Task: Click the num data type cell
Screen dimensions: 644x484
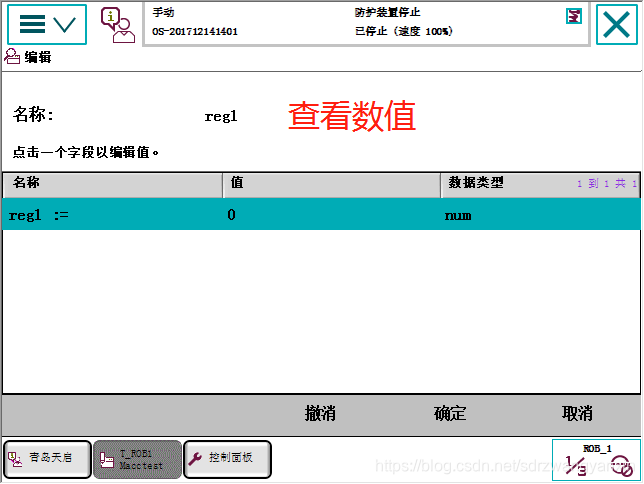Action: 540,215
